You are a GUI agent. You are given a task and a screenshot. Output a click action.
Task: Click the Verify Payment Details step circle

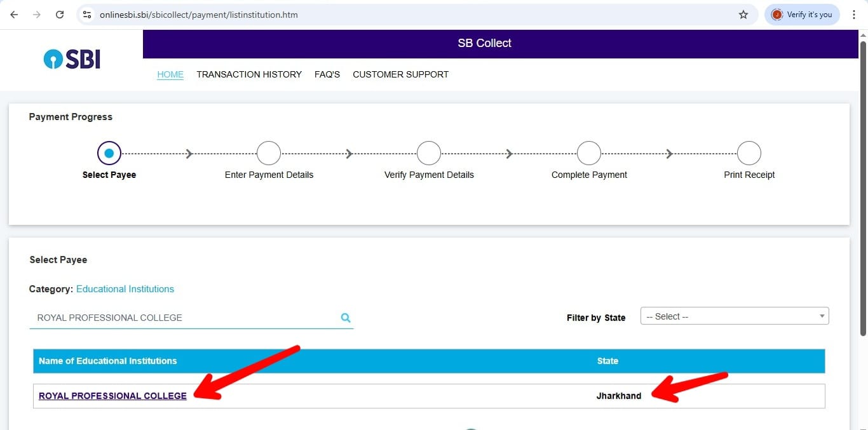[429, 153]
